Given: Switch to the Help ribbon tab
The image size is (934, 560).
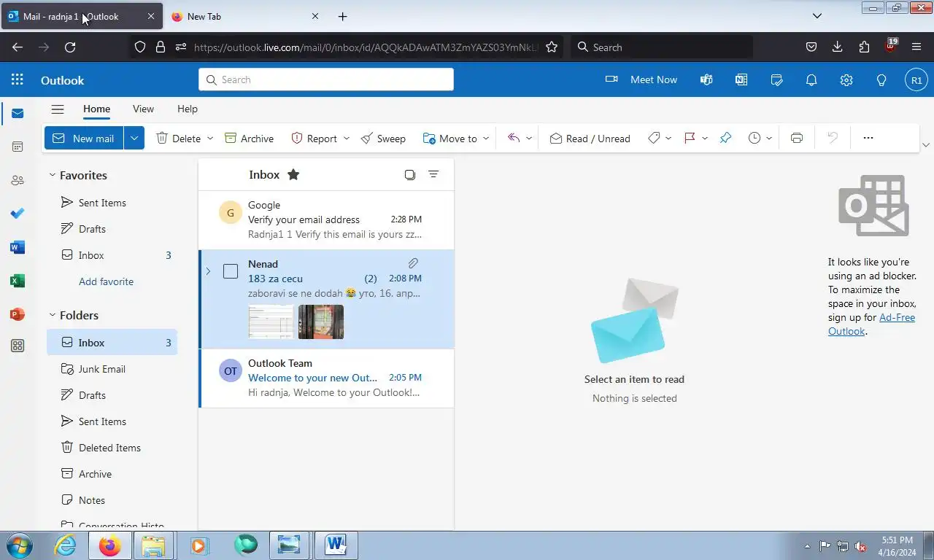Looking at the screenshot, I should pos(188,109).
